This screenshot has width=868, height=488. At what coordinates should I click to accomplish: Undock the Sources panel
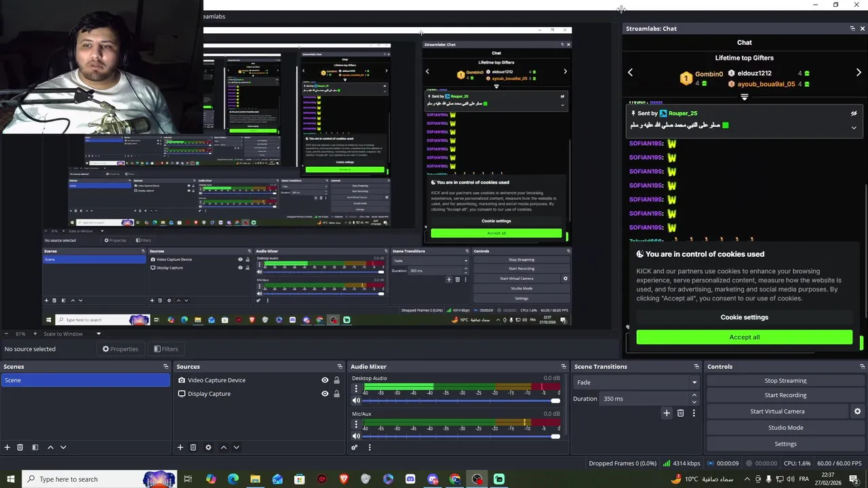coord(340,367)
